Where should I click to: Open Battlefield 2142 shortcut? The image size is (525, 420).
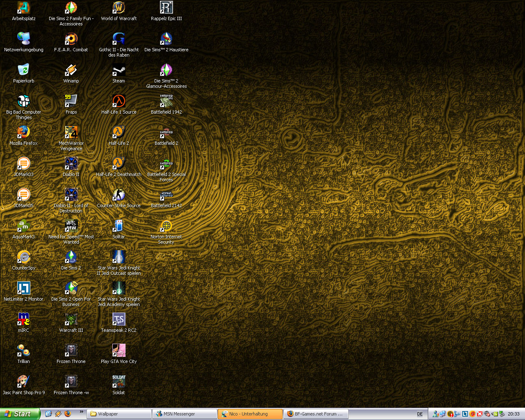pyautogui.click(x=167, y=198)
